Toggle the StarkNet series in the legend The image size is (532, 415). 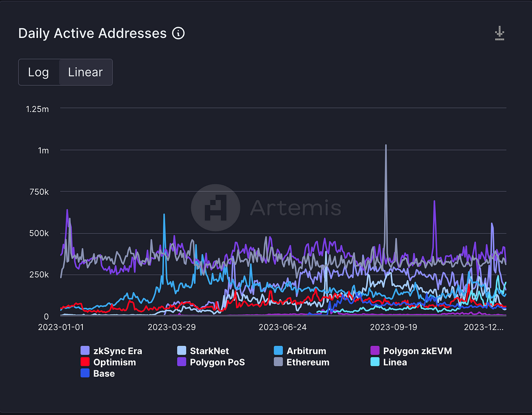click(x=203, y=351)
